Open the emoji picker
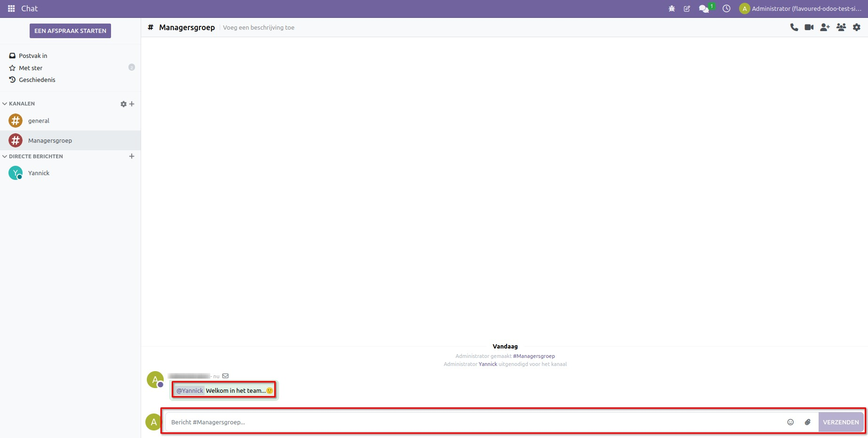Viewport: 868px width, 438px height. [790, 422]
